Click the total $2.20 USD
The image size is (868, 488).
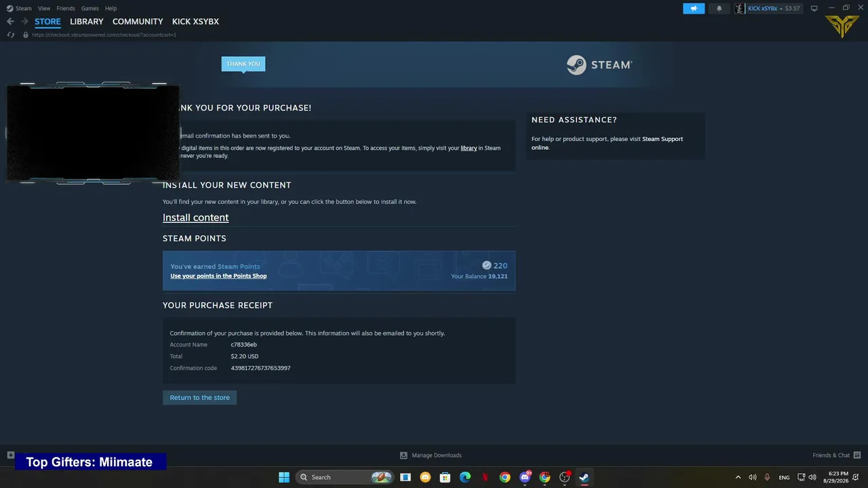(x=244, y=357)
